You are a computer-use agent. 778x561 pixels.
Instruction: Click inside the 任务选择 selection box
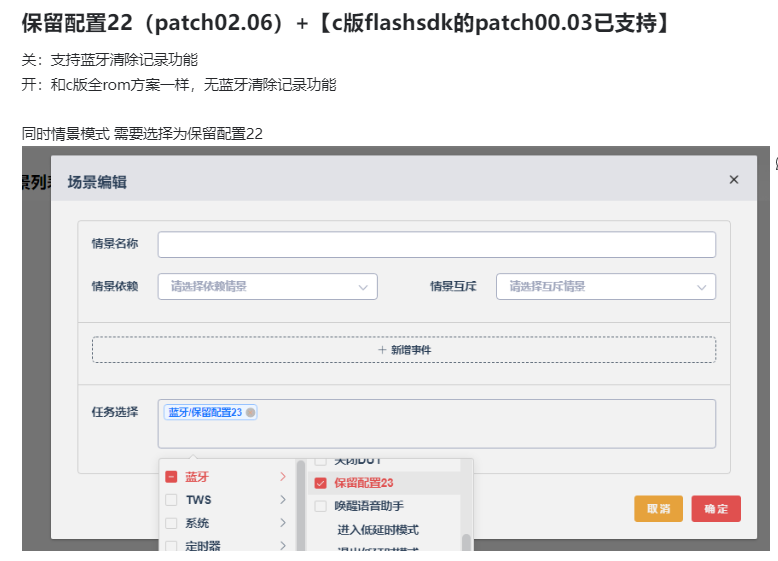tap(437, 424)
